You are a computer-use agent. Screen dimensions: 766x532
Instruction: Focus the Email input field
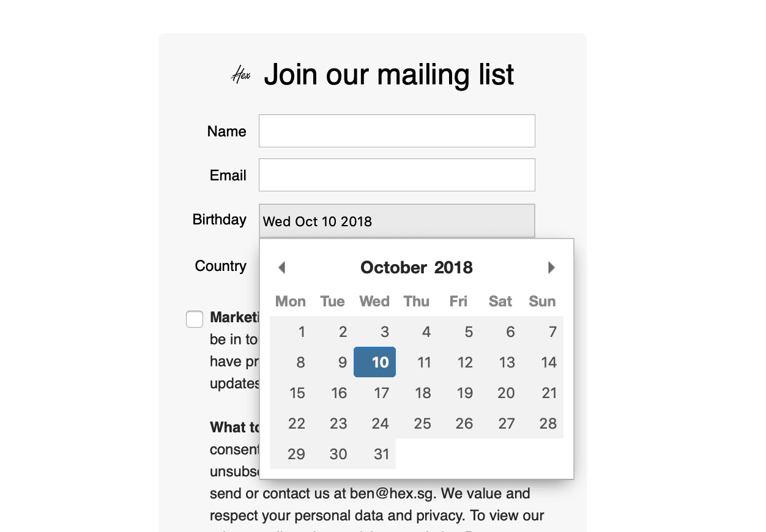pyautogui.click(x=397, y=175)
